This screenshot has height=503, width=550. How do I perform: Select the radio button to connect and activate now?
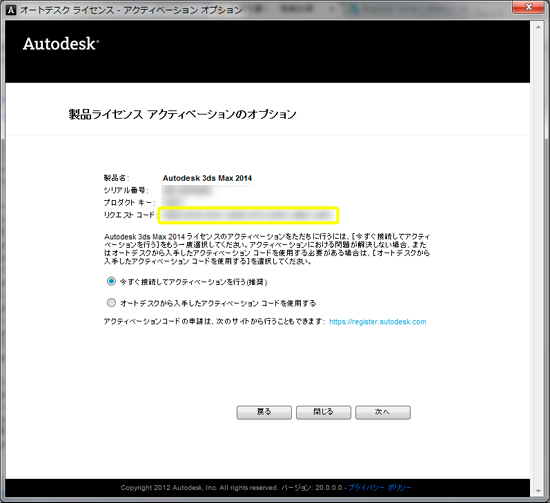(x=111, y=281)
